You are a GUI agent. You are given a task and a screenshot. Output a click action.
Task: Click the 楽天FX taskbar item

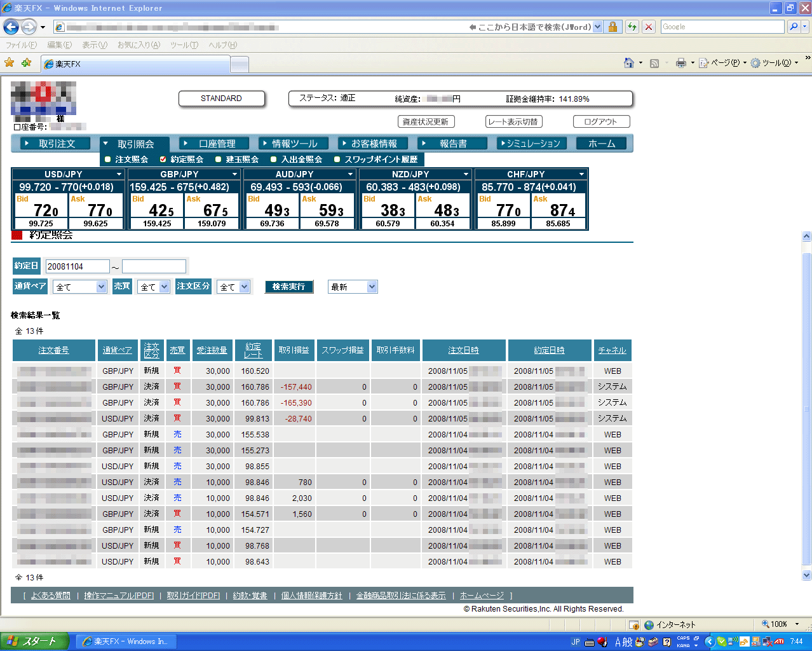click(126, 641)
